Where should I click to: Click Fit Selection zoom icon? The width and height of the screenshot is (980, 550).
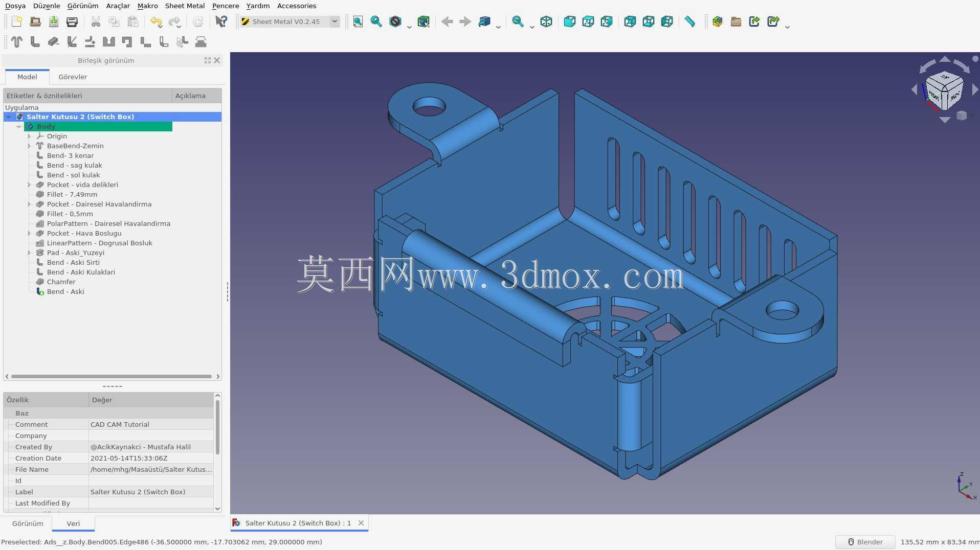tap(376, 21)
